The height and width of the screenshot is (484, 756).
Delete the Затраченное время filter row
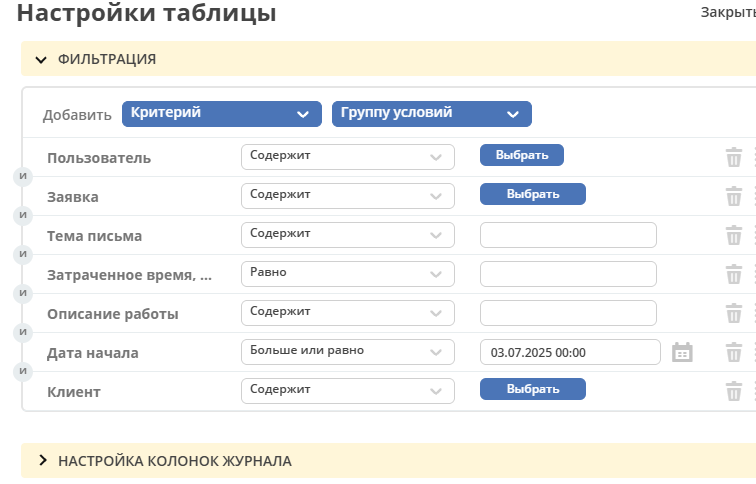pos(733,275)
